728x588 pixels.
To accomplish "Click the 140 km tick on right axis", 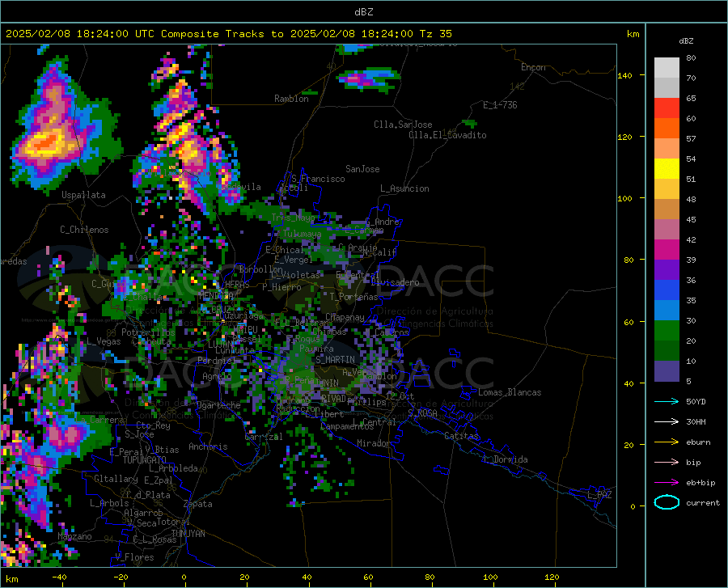I will (x=624, y=75).
